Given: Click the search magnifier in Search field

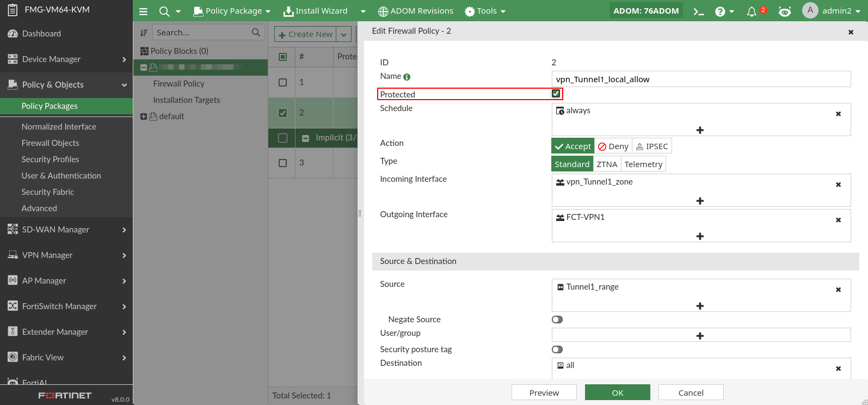Looking at the screenshot, I should coord(256,32).
